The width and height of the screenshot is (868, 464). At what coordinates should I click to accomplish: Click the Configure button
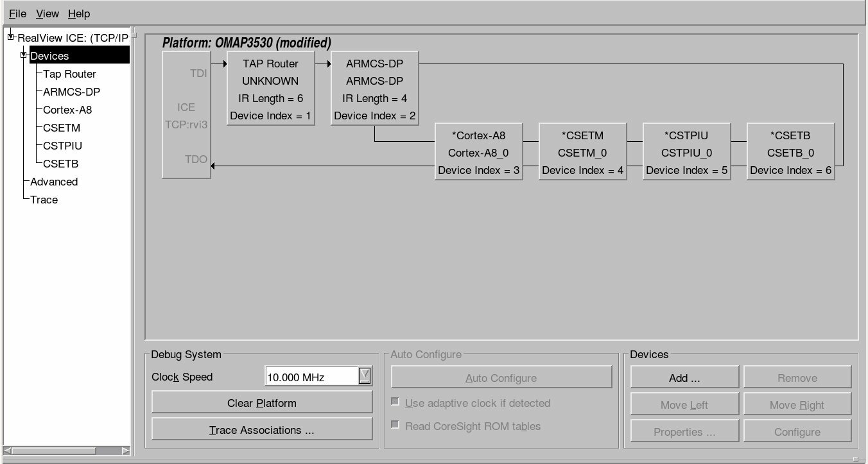click(797, 432)
